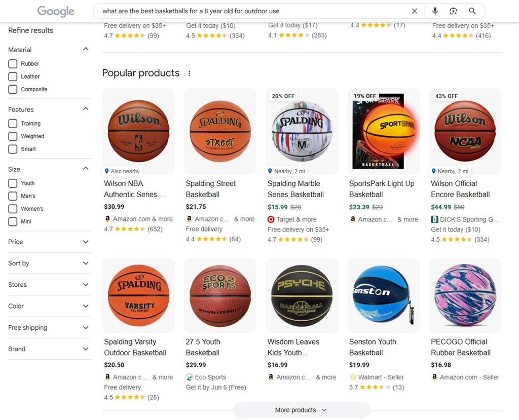Collapse the Material filter section

coord(86,49)
